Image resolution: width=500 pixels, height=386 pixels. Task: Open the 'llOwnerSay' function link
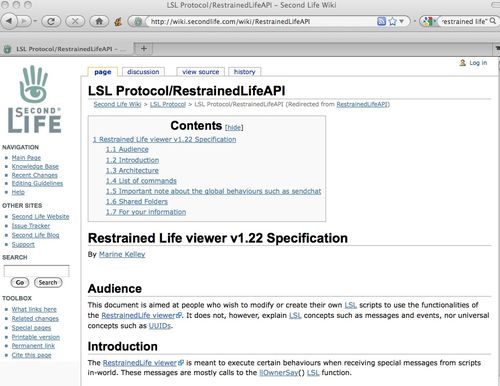[278, 373]
